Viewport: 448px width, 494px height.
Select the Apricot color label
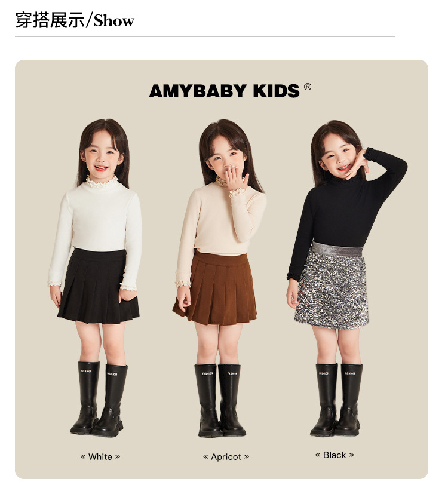[x=226, y=457]
